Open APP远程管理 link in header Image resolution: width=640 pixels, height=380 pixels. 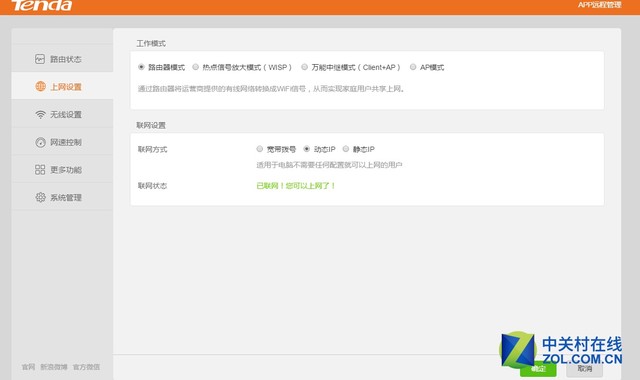point(599,5)
